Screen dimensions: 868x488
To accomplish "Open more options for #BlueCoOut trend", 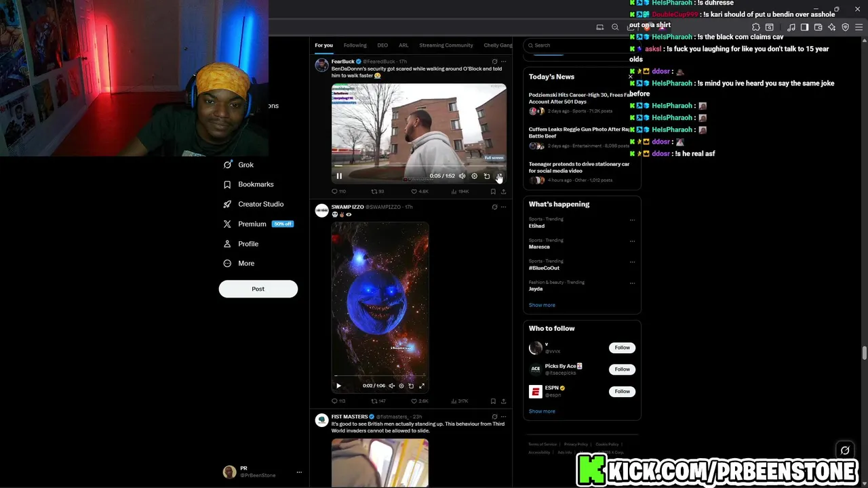I will pyautogui.click(x=632, y=262).
